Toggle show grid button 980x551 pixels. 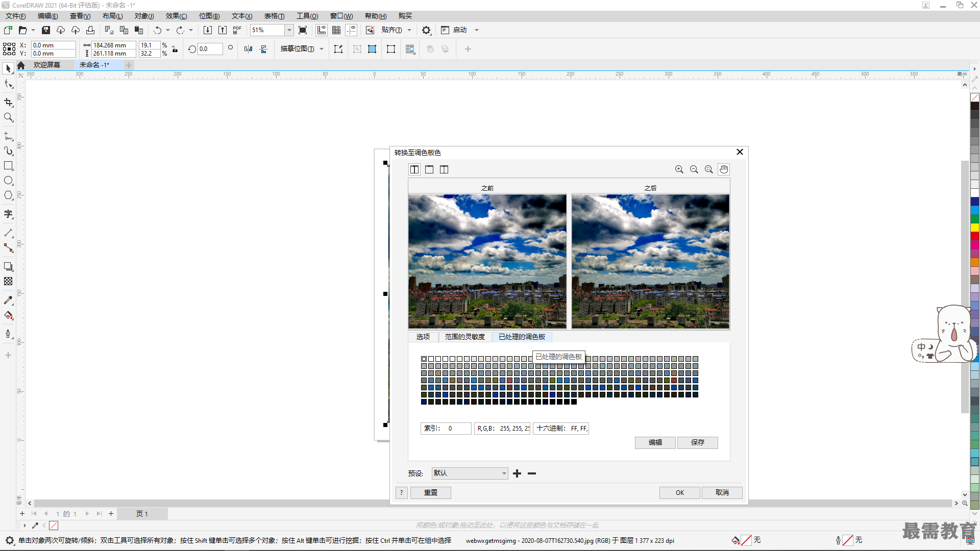(x=336, y=30)
